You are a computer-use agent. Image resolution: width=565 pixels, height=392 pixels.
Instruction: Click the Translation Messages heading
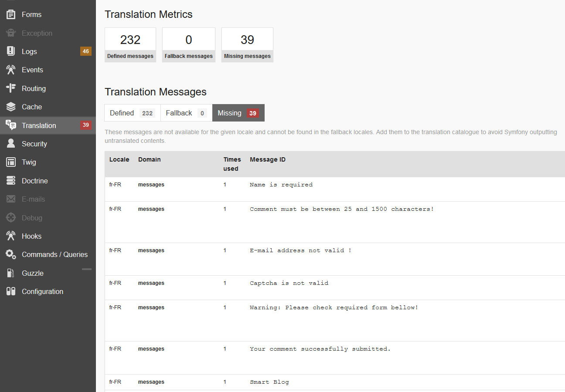(x=156, y=92)
